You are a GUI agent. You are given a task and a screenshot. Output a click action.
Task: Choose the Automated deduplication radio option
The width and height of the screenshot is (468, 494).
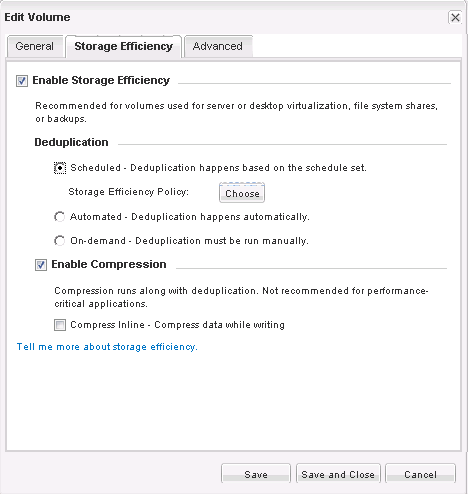tap(60, 217)
